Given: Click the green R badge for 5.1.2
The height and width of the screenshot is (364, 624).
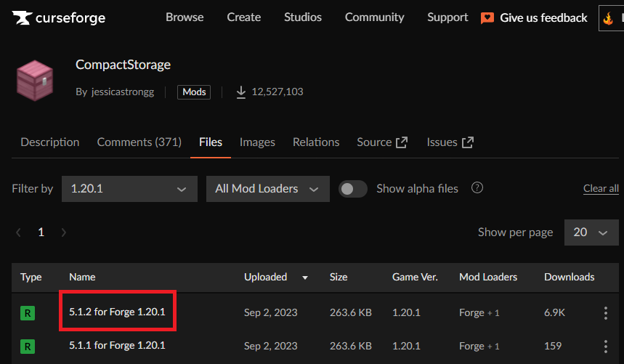Looking at the screenshot, I should (x=28, y=313).
